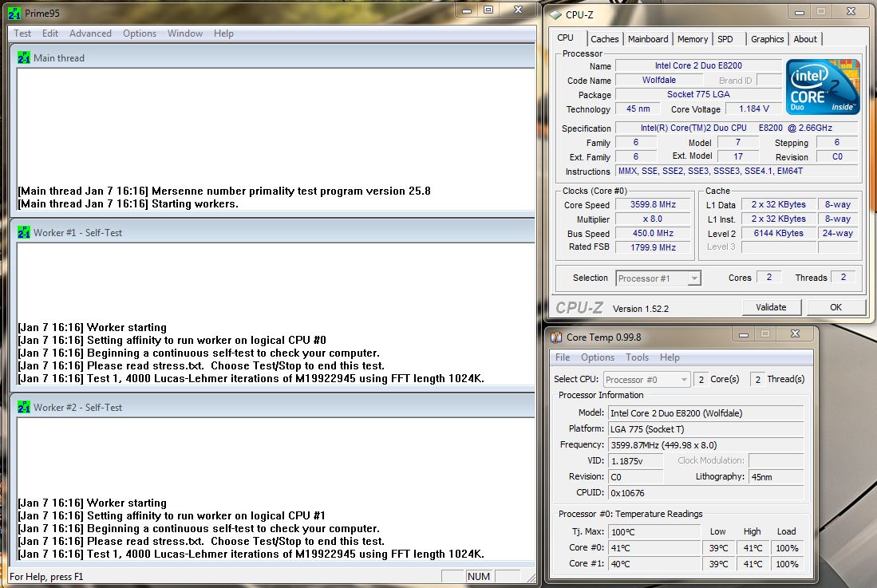Image resolution: width=877 pixels, height=588 pixels.
Task: Click the Bus Speed value 450.0 MHz
Action: (653, 233)
